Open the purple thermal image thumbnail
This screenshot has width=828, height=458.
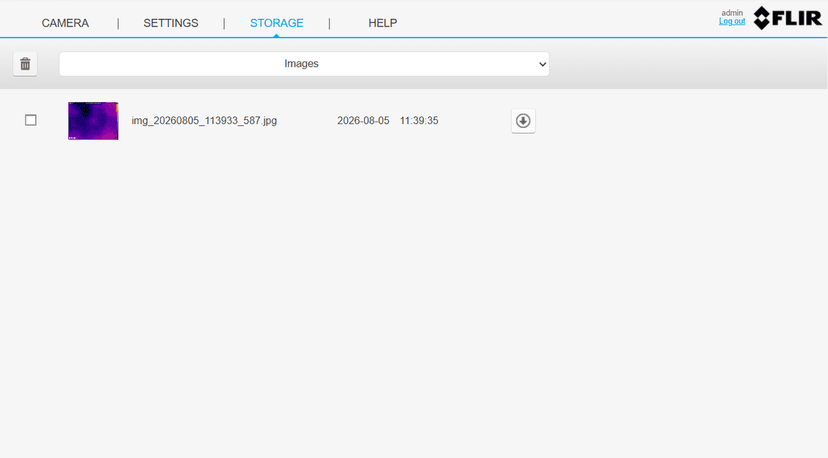[93, 121]
